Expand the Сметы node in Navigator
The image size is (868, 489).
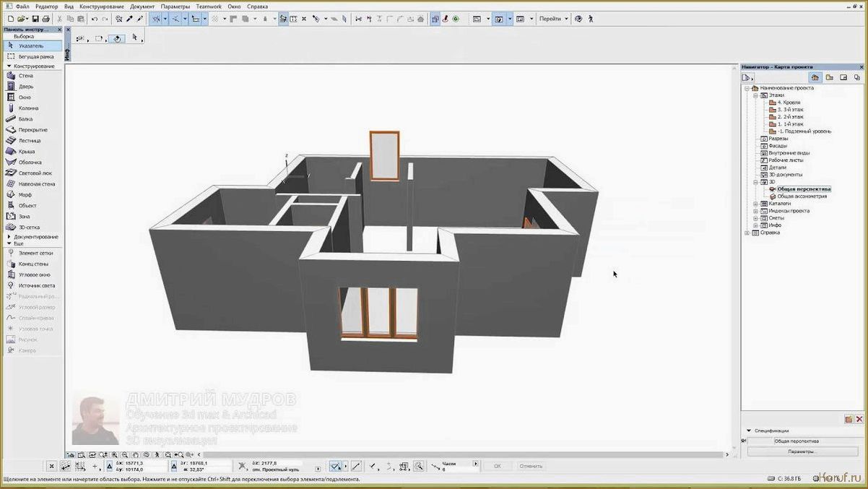[x=755, y=218]
